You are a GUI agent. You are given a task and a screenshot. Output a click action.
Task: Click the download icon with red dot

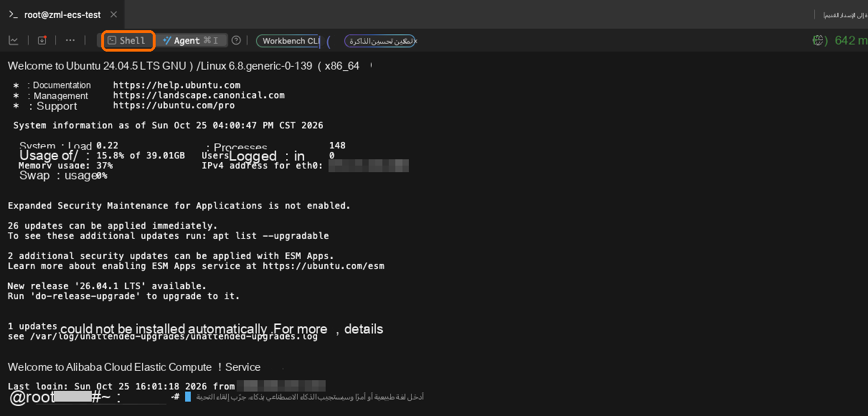click(x=42, y=41)
